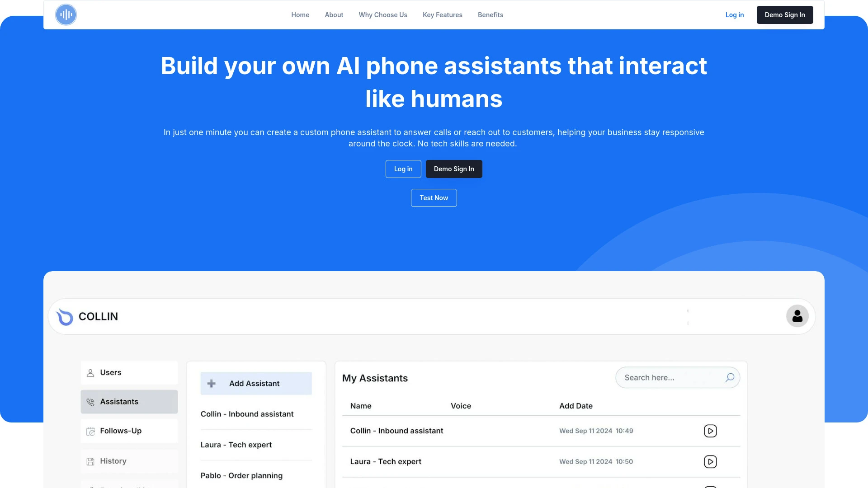The image size is (868, 488).
Task: Click the play button for Laura Tech expert
Action: point(711,461)
